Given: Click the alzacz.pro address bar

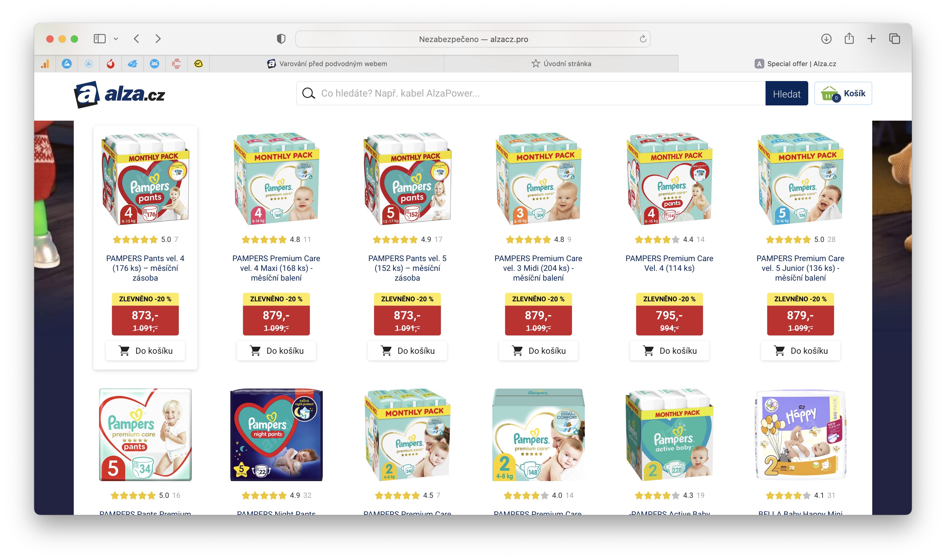Looking at the screenshot, I should coord(473,39).
